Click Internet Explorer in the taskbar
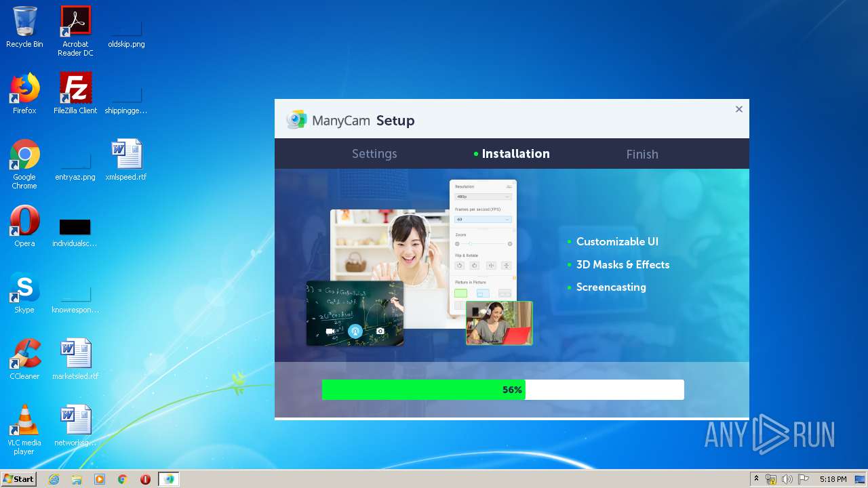The image size is (868, 488). click(x=54, y=479)
